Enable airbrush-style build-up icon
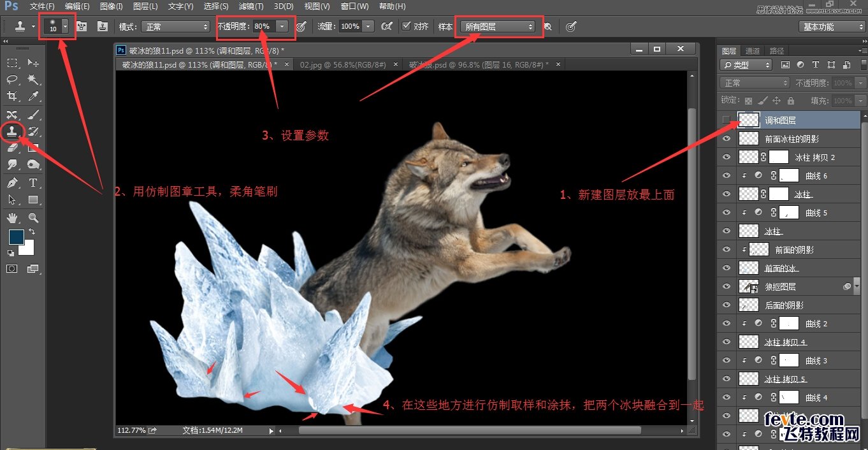Viewport: 868px width, 450px height. coord(386,27)
